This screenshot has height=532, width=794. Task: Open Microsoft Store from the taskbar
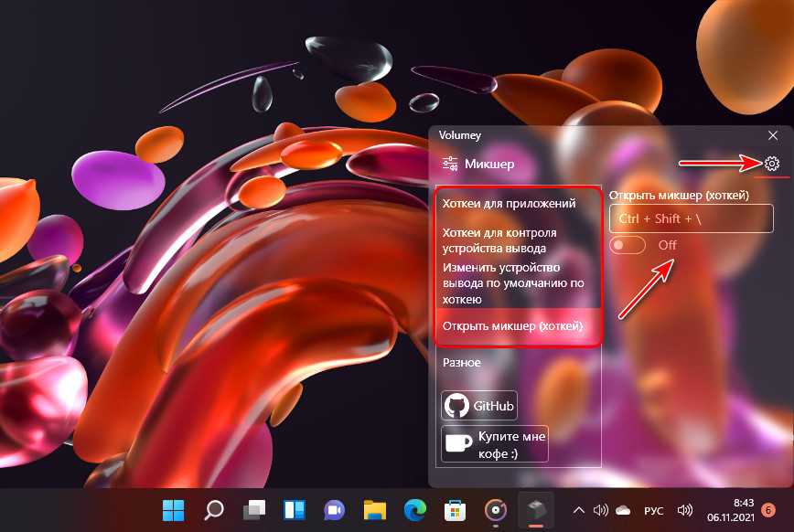[x=455, y=509]
